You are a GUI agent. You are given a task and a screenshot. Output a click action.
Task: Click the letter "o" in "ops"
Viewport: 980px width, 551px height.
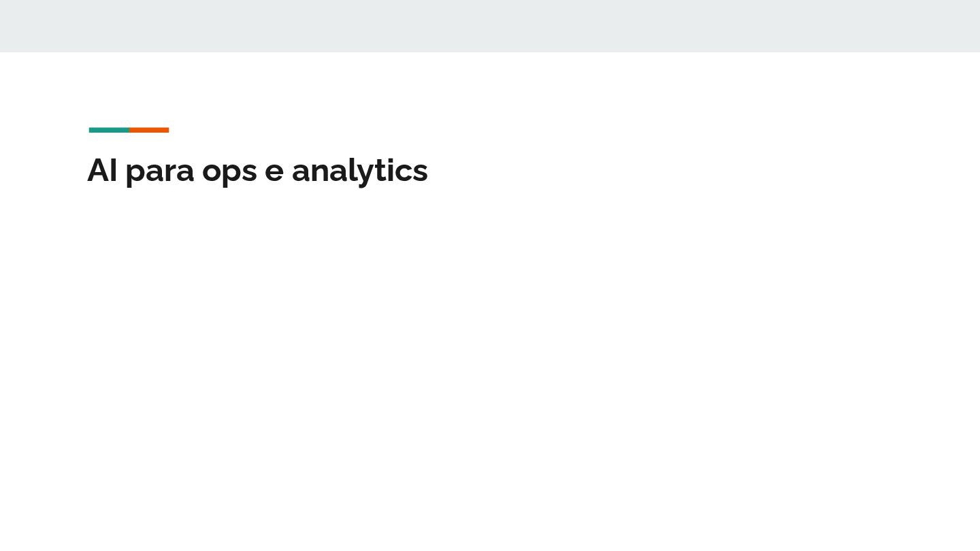[212, 171]
